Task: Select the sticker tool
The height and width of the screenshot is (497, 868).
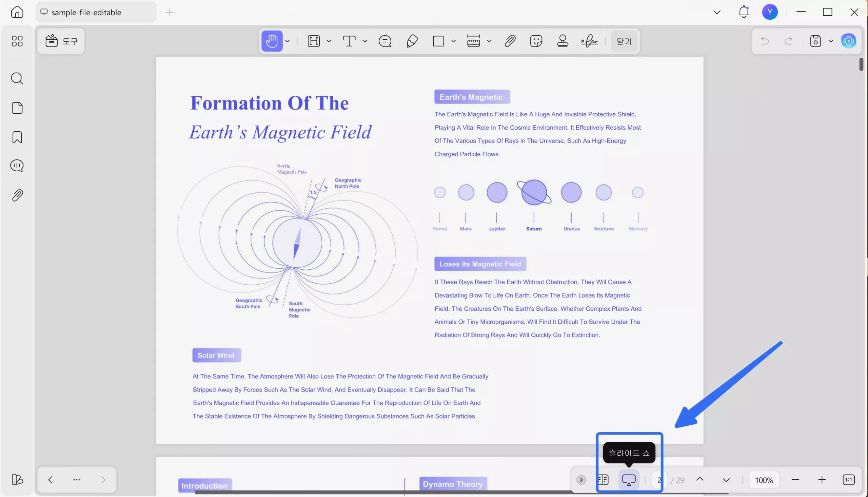Action: pos(536,41)
